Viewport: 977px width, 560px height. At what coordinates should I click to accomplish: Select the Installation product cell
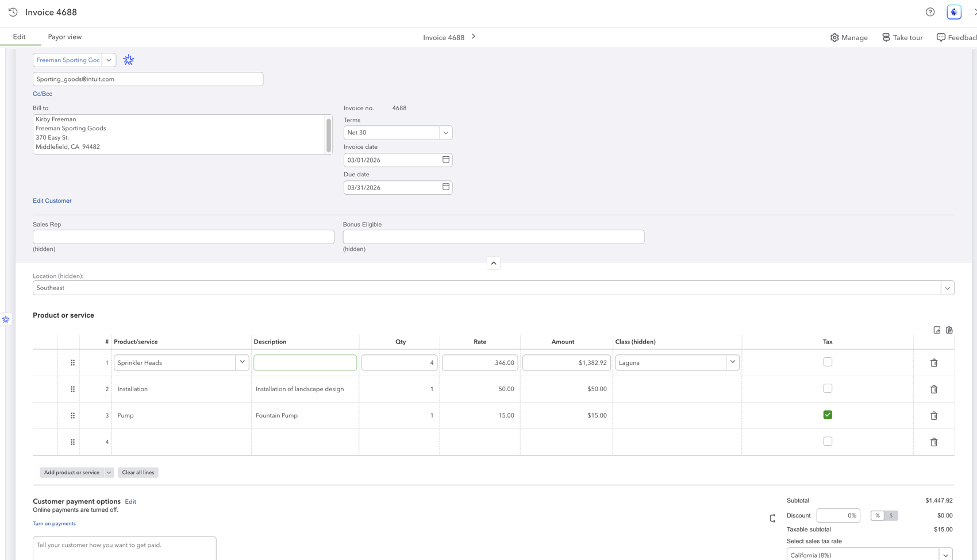182,389
